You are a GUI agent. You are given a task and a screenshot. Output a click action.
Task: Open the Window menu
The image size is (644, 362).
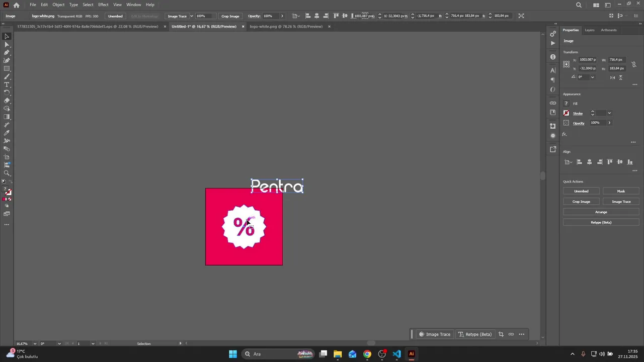(x=133, y=5)
